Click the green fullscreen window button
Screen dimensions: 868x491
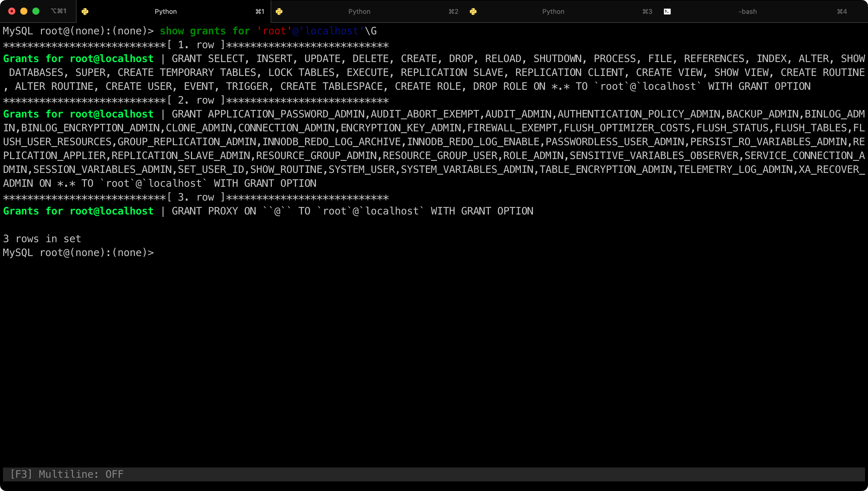pyautogui.click(x=36, y=11)
